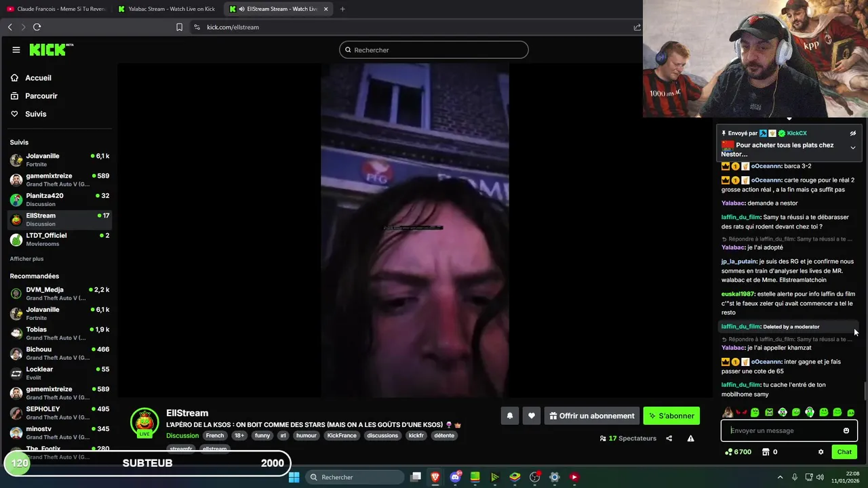
Task: Open followed channel gamemixtreize under Suivis
Action: 60,180
